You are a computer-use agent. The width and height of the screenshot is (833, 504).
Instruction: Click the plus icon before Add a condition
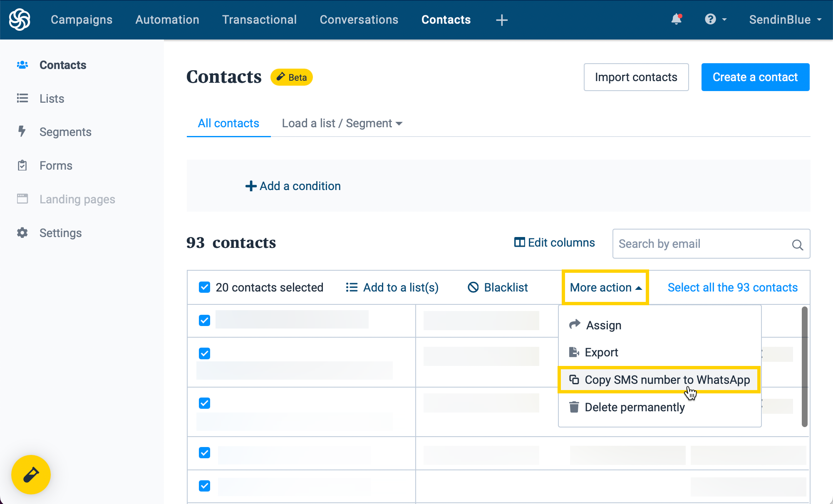pos(251,186)
